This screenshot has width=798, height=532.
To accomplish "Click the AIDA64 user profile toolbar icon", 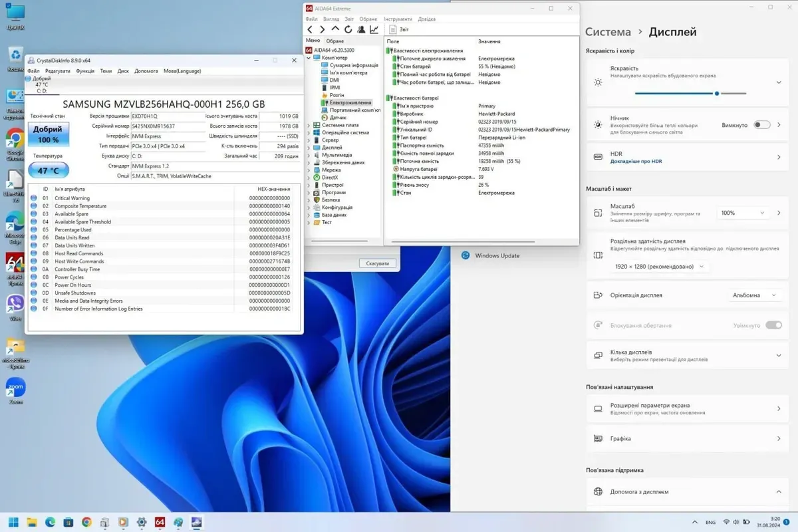I will tap(361, 29).
